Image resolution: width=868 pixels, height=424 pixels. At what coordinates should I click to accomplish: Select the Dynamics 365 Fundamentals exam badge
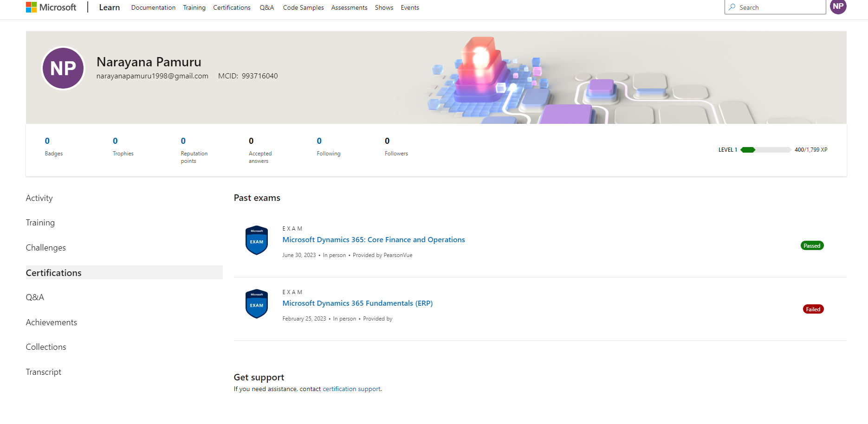(x=256, y=304)
